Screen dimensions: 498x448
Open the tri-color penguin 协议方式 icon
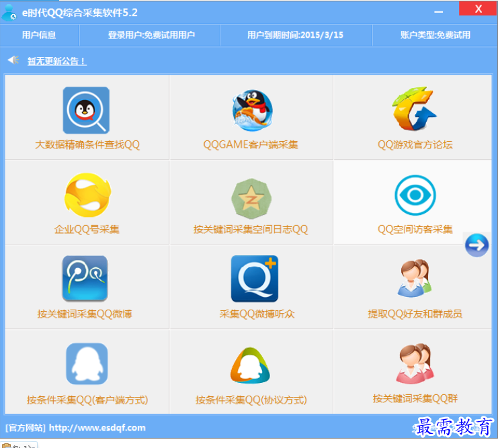250,365
